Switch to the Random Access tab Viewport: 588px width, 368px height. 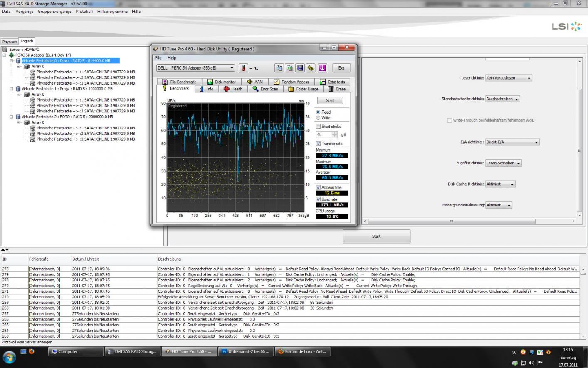(x=291, y=82)
